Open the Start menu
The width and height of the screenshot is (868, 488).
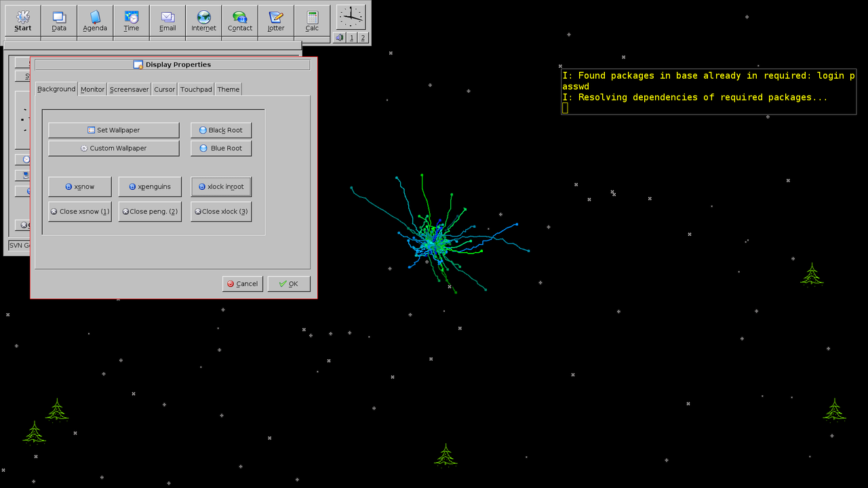22,20
